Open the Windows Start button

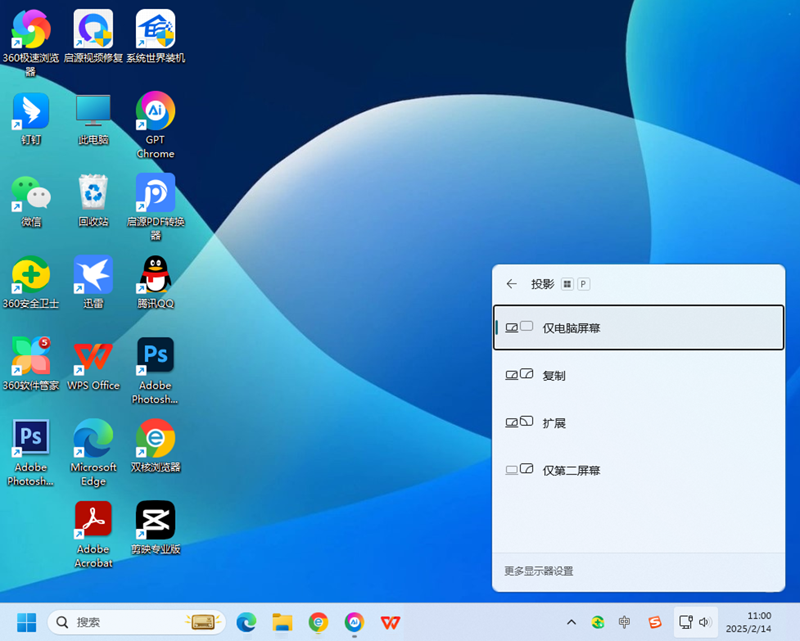[27, 622]
